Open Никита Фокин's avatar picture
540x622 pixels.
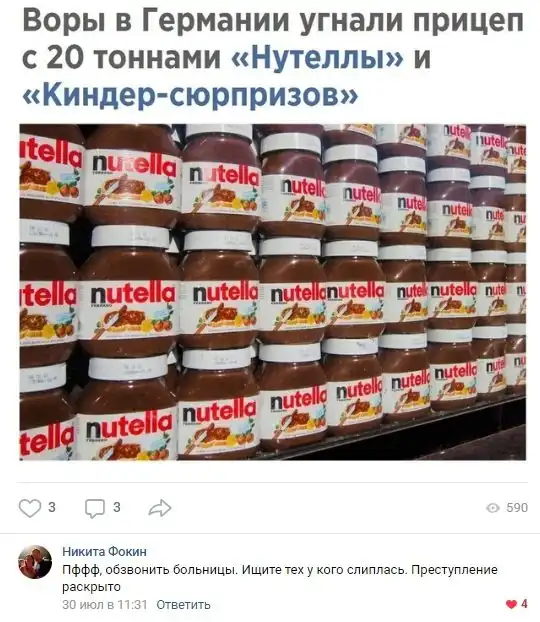pyautogui.click(x=35, y=562)
